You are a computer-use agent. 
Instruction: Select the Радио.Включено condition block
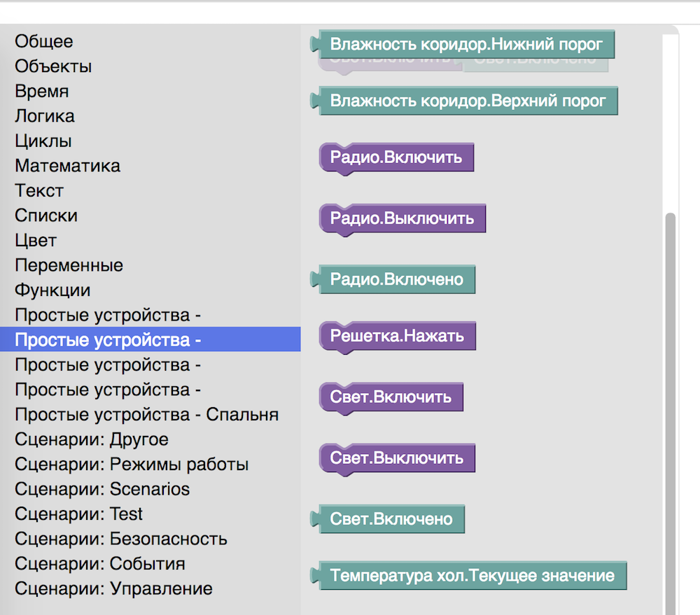point(397,279)
